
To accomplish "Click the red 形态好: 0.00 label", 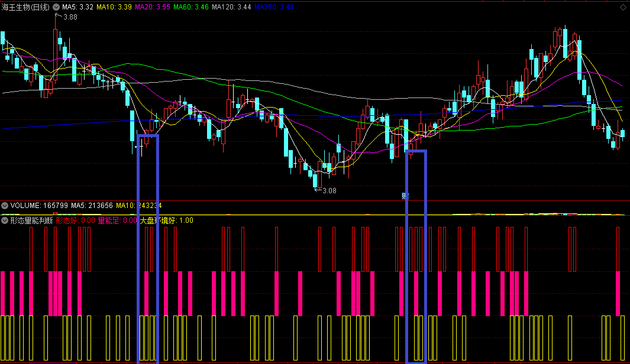I will click(76, 220).
